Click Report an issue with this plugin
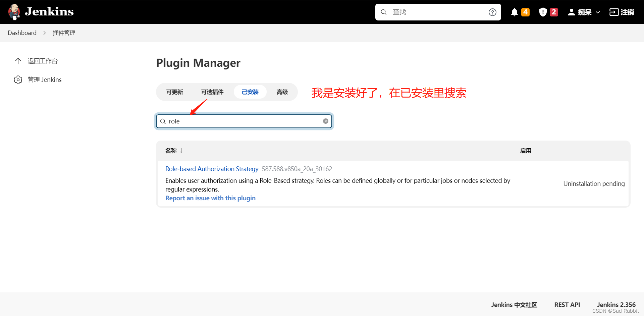This screenshot has height=316, width=644. (x=210, y=198)
